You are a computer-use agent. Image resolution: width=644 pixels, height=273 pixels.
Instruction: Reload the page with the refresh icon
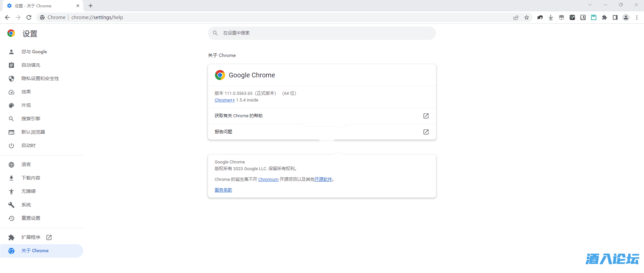(x=29, y=17)
